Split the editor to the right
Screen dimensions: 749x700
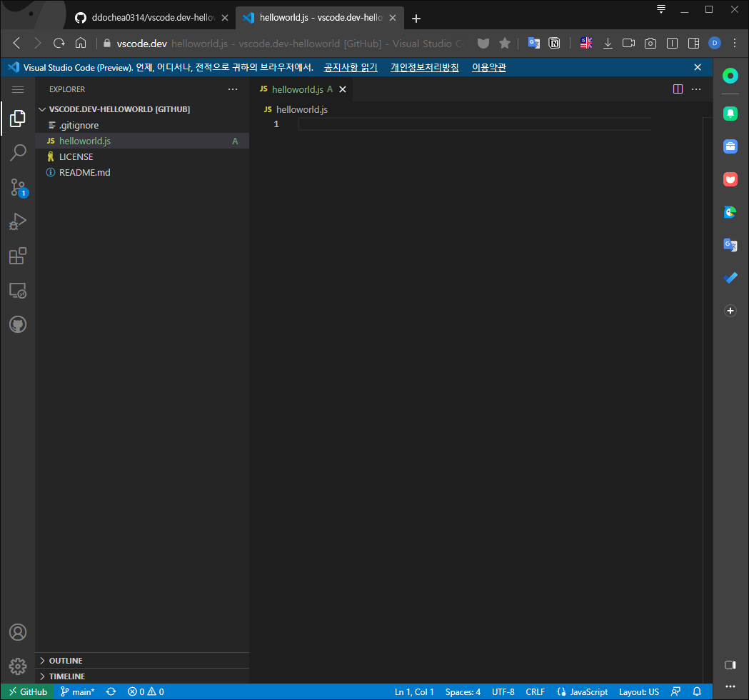[x=678, y=89]
